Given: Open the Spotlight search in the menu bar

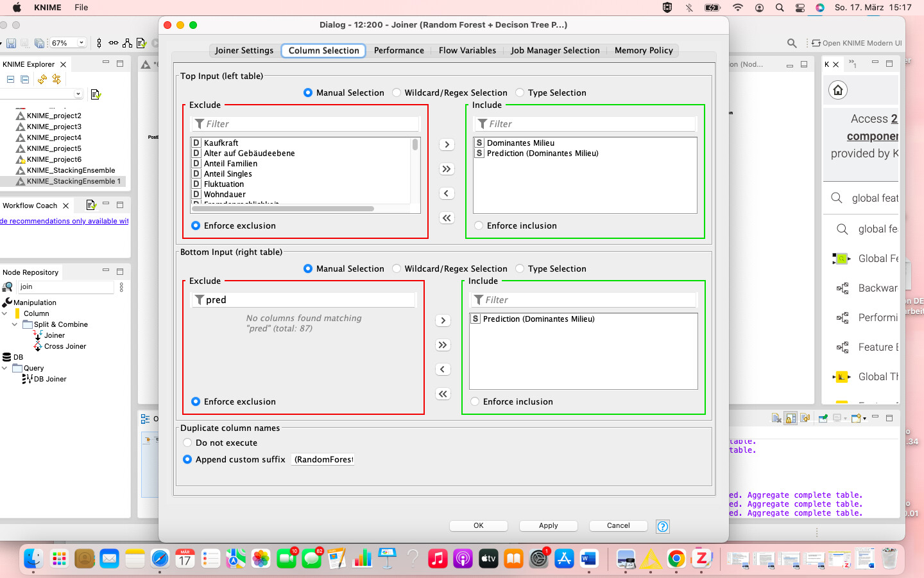Looking at the screenshot, I should pos(780,8).
